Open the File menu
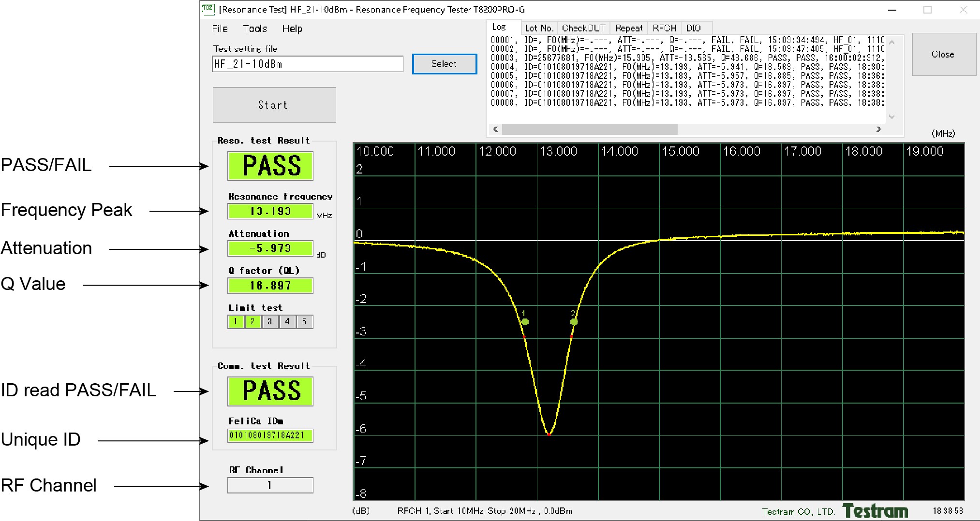 point(220,29)
